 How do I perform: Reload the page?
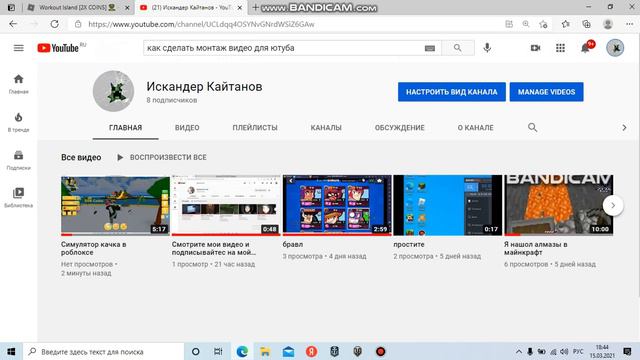tap(54, 24)
